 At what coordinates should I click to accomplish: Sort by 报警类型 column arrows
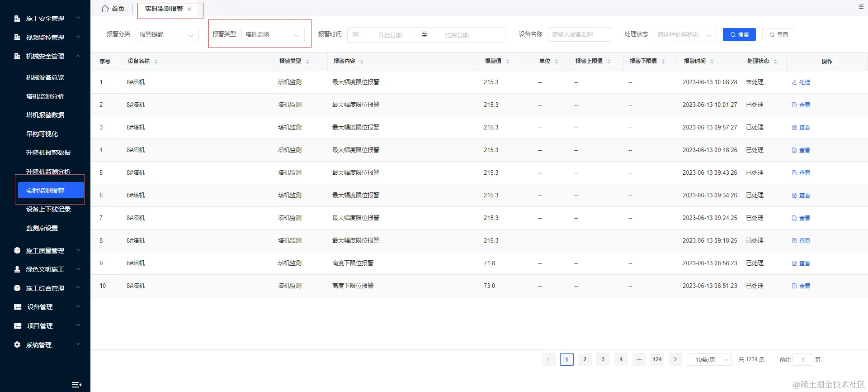(307, 62)
